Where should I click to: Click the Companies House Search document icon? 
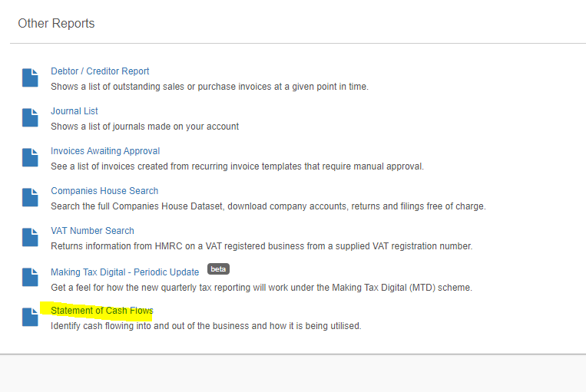(x=30, y=197)
